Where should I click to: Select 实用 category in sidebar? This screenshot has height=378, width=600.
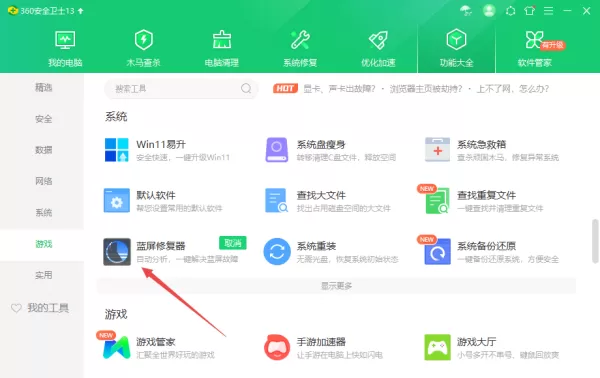(x=43, y=275)
